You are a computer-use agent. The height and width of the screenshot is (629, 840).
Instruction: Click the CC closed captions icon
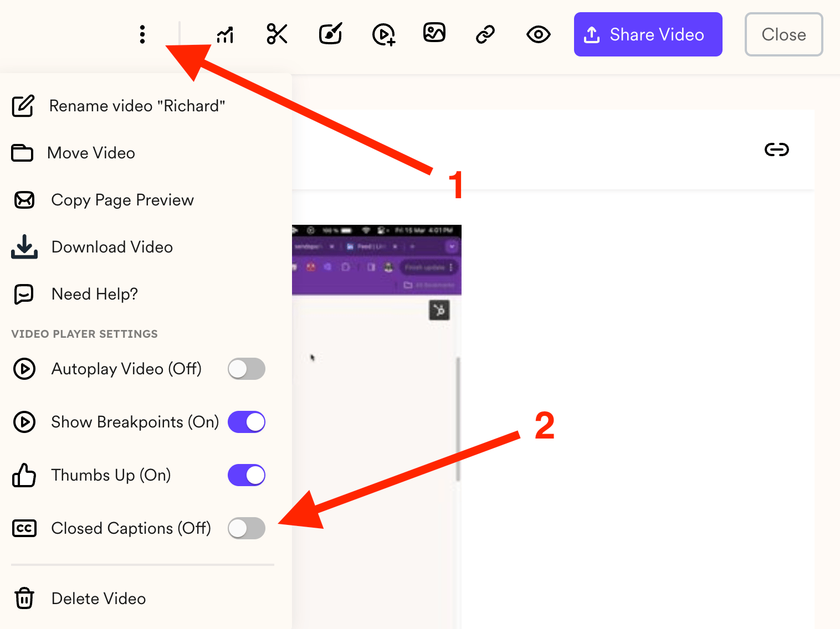[24, 528]
